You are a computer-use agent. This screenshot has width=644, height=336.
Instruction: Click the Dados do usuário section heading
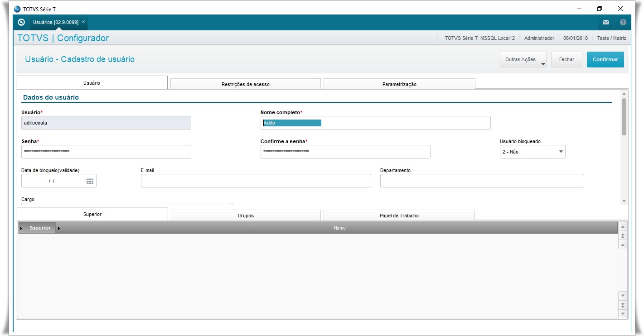[x=51, y=97]
